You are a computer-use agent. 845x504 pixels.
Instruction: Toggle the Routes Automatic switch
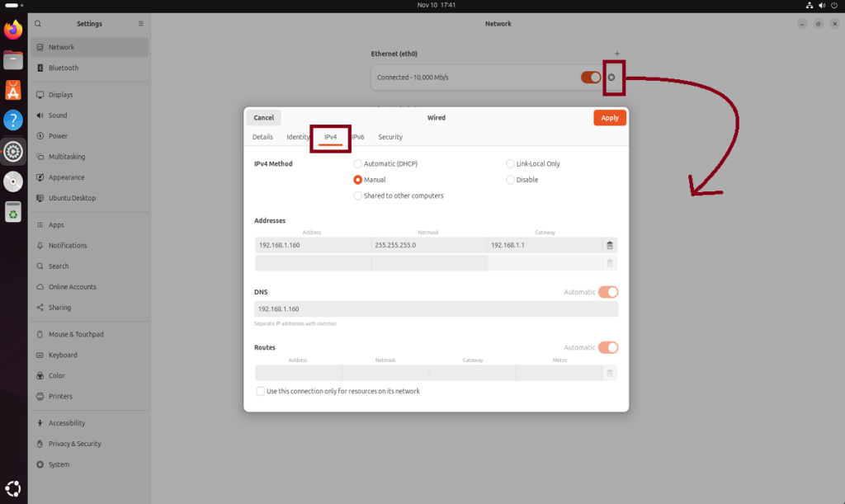(x=607, y=347)
